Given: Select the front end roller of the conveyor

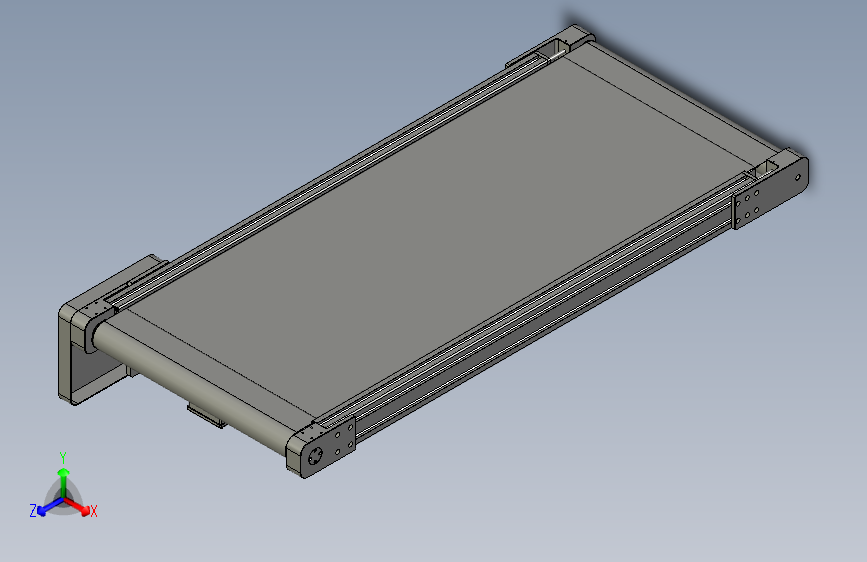Looking at the screenshot, I should pyautogui.click(x=191, y=389).
